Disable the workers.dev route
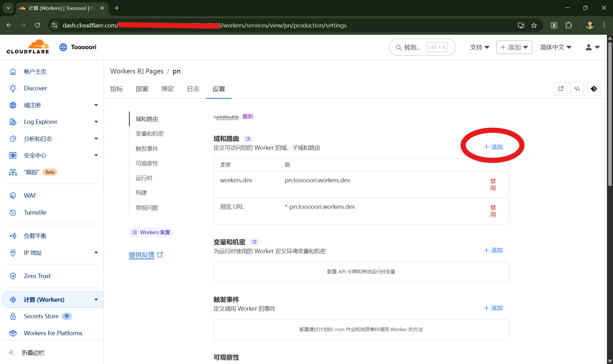Viewport: 613px width, 364px height. (x=493, y=185)
